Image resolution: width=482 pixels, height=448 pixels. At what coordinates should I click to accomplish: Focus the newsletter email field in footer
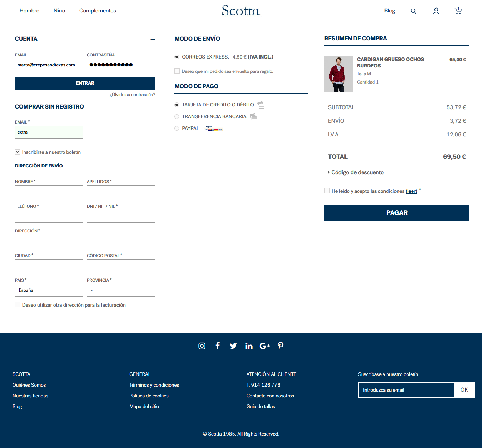(x=406, y=390)
